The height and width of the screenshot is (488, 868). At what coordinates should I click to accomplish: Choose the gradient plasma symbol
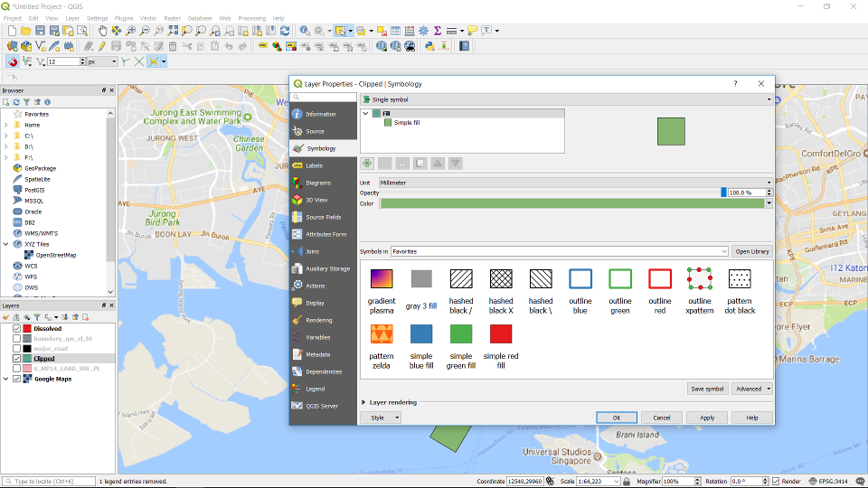[x=382, y=279]
